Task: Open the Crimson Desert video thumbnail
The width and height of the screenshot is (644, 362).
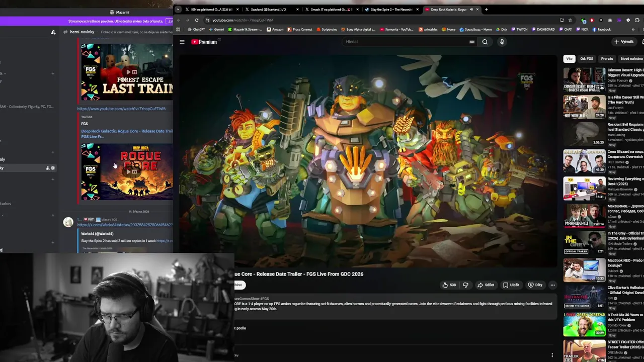Action: [584, 79]
